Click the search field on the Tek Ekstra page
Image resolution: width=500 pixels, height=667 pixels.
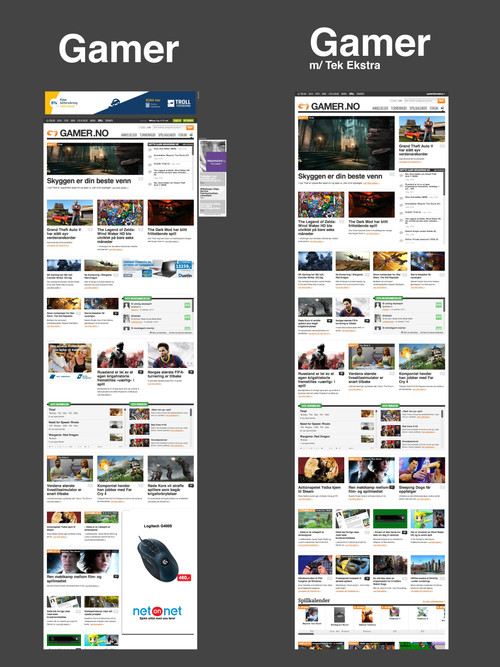pos(420,101)
